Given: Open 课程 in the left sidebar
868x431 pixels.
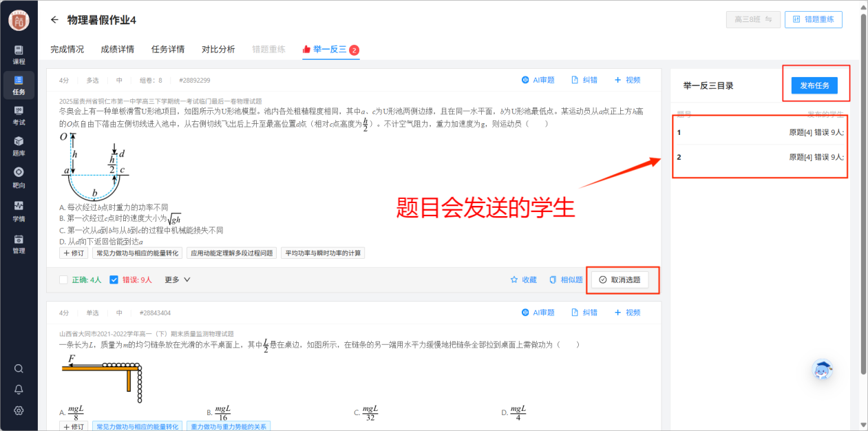Looking at the screenshot, I should (19, 54).
